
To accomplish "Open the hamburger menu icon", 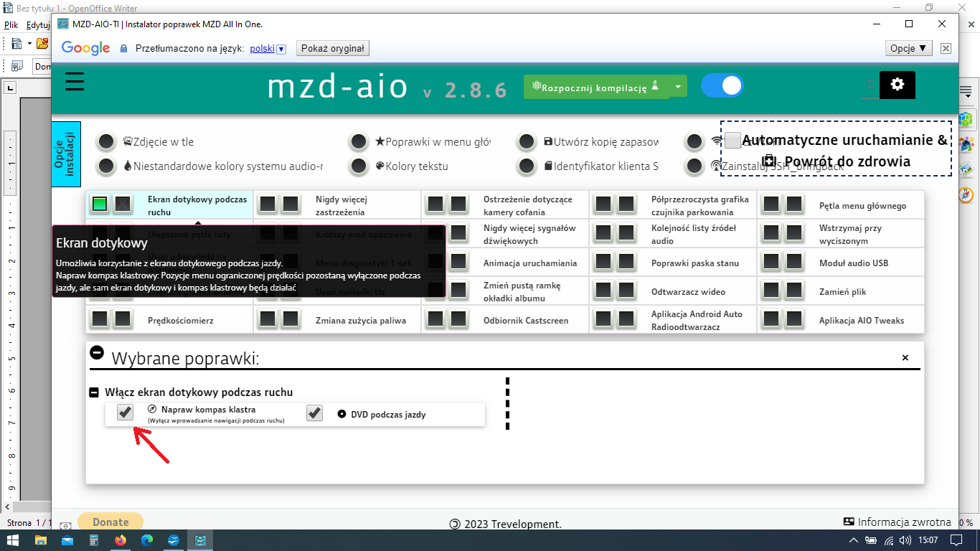I will tap(75, 82).
